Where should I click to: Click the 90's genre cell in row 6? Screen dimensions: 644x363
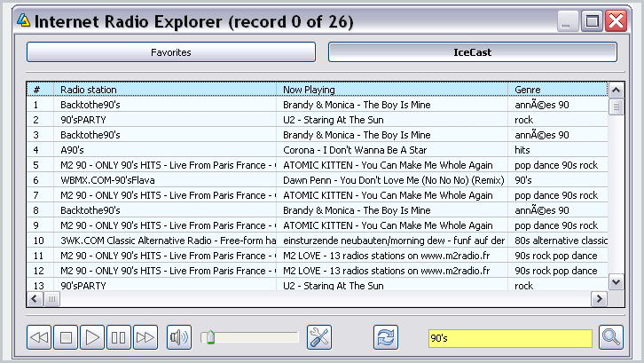(558, 180)
